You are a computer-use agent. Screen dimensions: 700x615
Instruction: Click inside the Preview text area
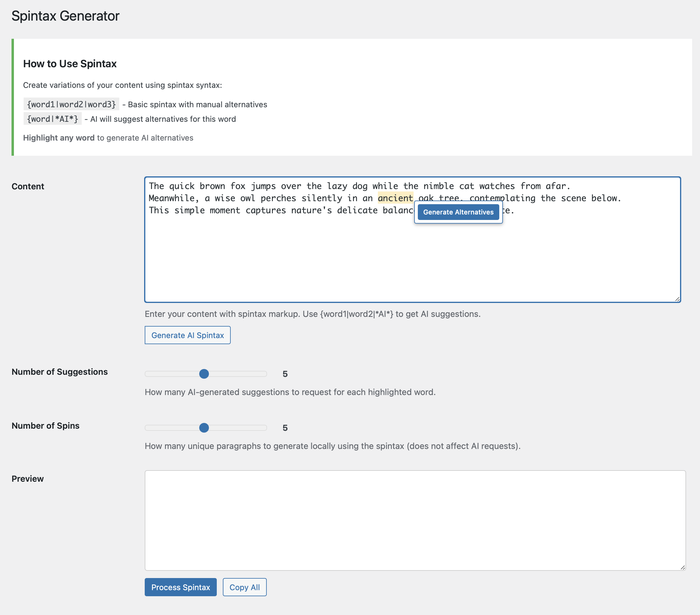414,520
